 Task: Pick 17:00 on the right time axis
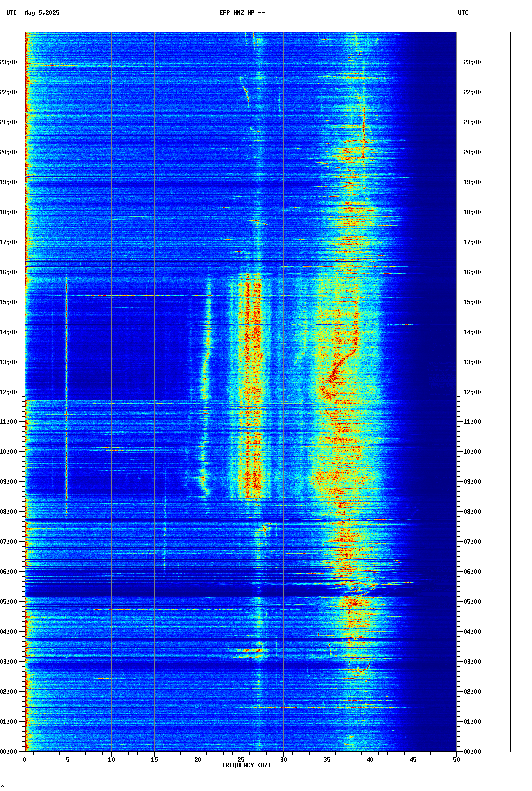pos(472,242)
